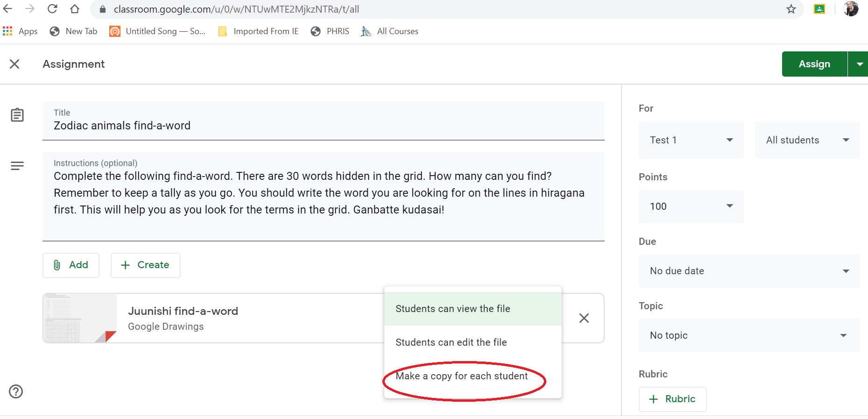Choose Make a copy for each student
Image resolution: width=868 pixels, height=419 pixels.
pyautogui.click(x=473, y=376)
